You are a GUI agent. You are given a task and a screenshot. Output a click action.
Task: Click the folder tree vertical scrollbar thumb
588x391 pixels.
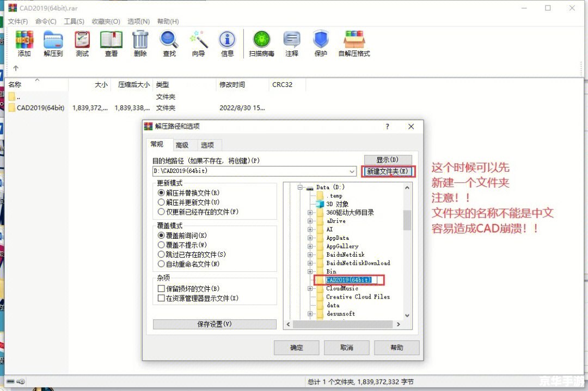(407, 220)
